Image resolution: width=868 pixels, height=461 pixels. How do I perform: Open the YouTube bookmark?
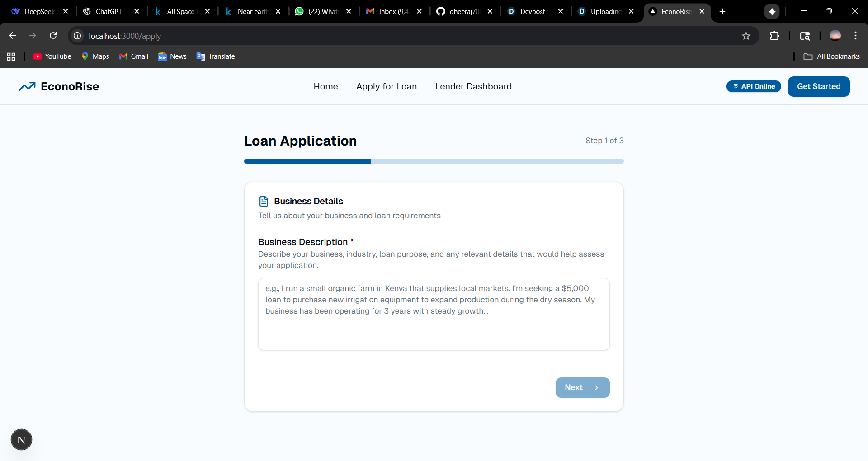(52, 56)
